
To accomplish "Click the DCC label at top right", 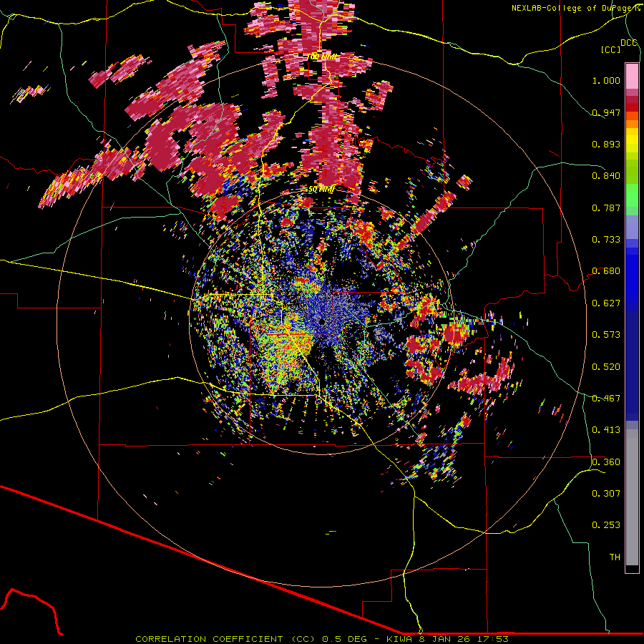I will point(629,43).
